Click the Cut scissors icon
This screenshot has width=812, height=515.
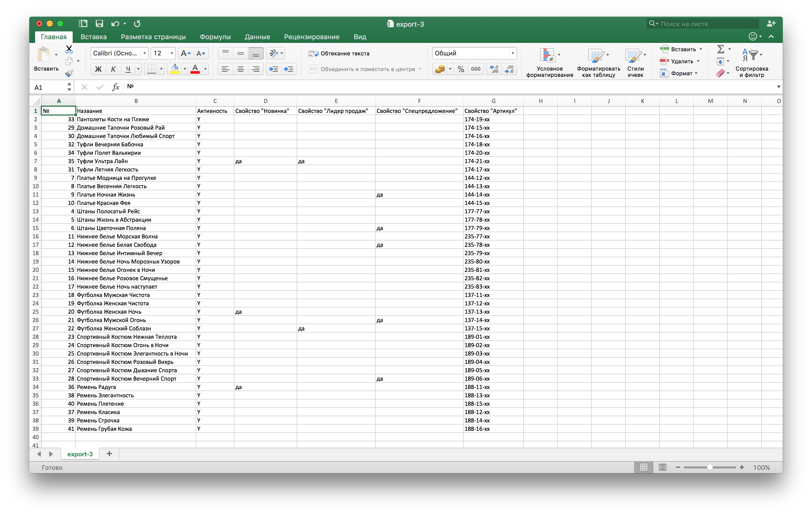pos(69,49)
